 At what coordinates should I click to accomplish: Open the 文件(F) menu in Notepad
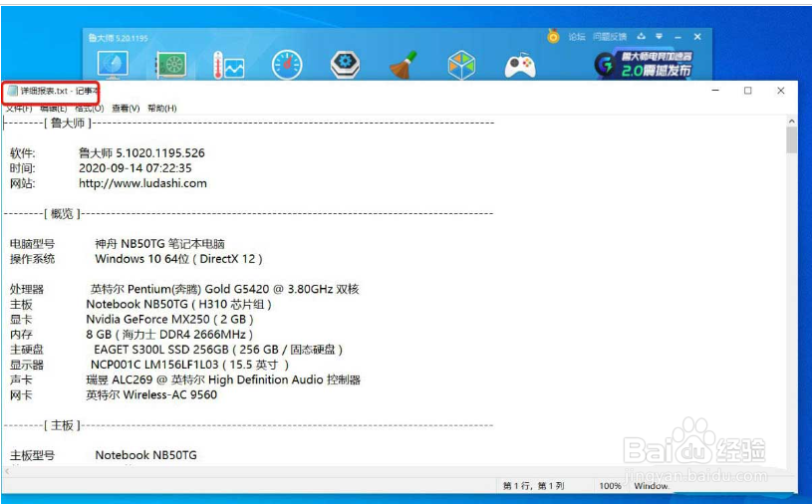[x=19, y=109]
